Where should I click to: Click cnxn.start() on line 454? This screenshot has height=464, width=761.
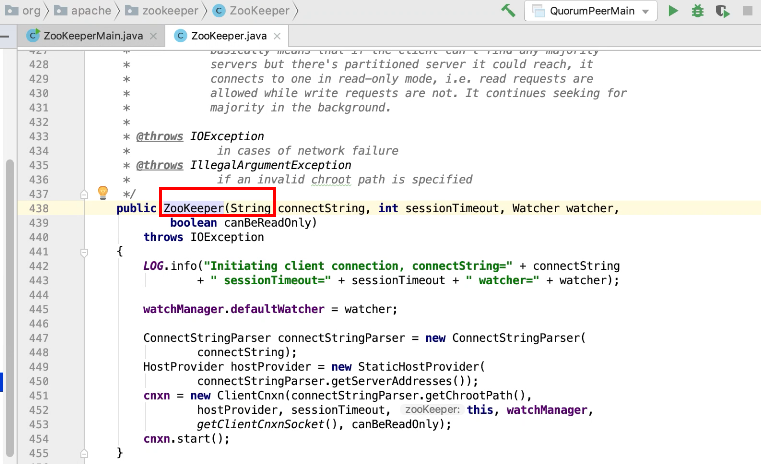coord(183,439)
